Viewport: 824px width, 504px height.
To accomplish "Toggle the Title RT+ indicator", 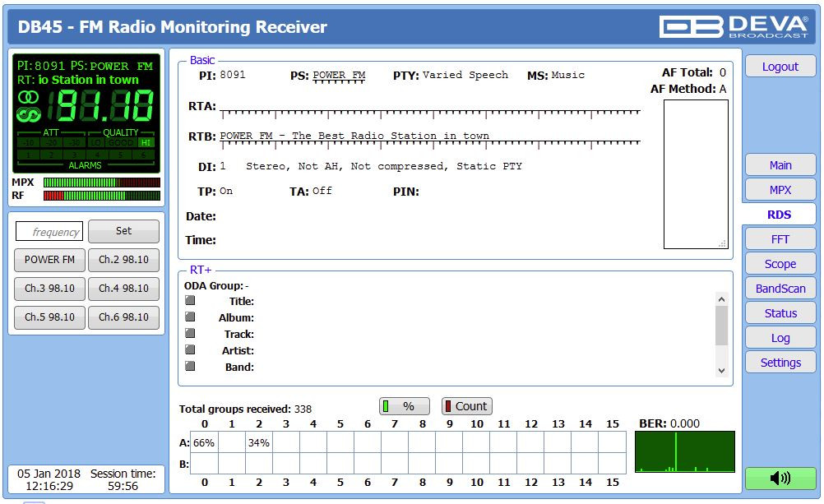I will pyautogui.click(x=190, y=301).
